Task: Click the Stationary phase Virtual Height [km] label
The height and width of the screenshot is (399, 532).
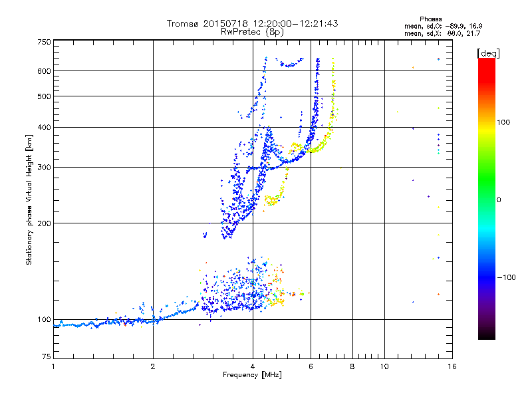Action: 29,199
